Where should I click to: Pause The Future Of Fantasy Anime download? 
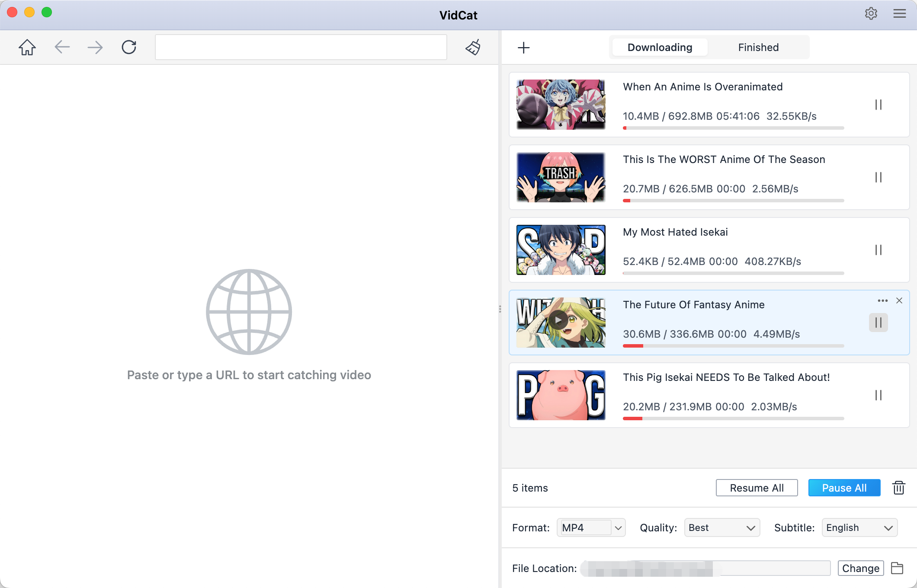(x=879, y=323)
